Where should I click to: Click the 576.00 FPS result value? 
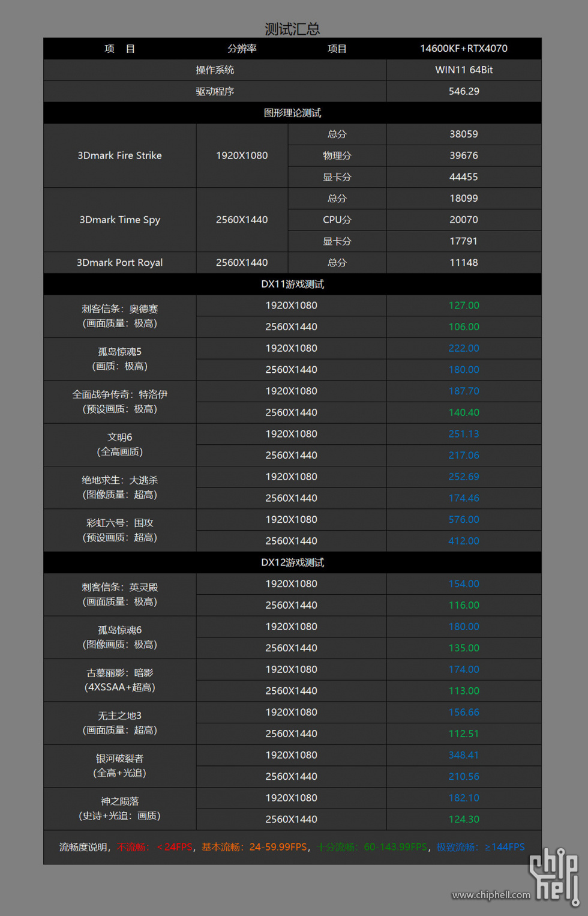[463, 520]
